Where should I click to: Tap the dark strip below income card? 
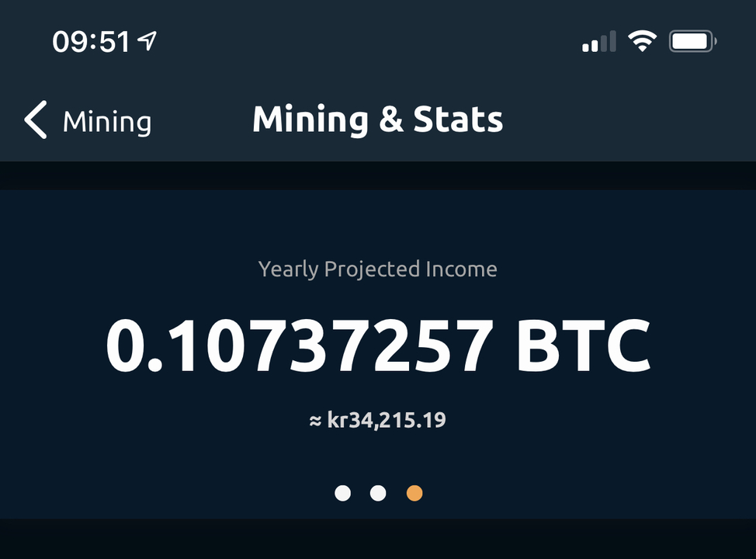coord(378,539)
